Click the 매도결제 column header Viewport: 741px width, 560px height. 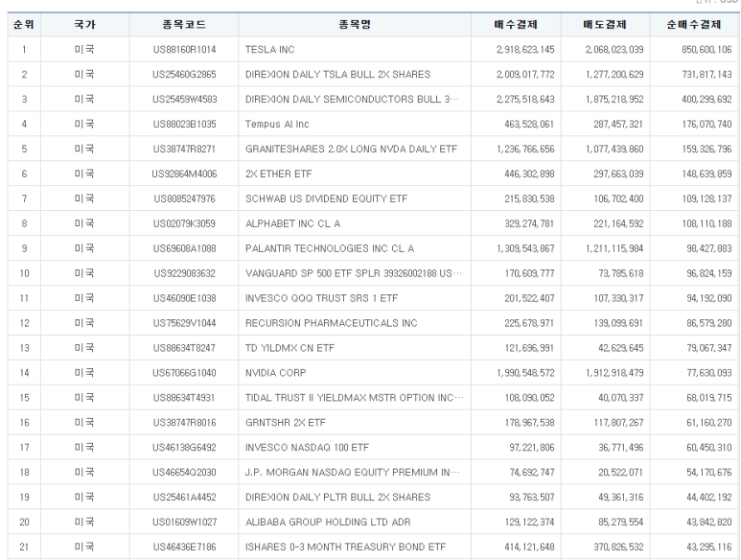tap(606, 25)
